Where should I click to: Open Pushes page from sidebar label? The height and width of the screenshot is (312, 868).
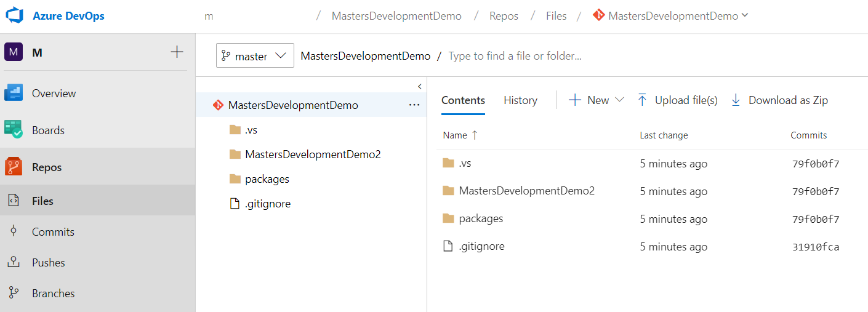pyautogui.click(x=49, y=263)
